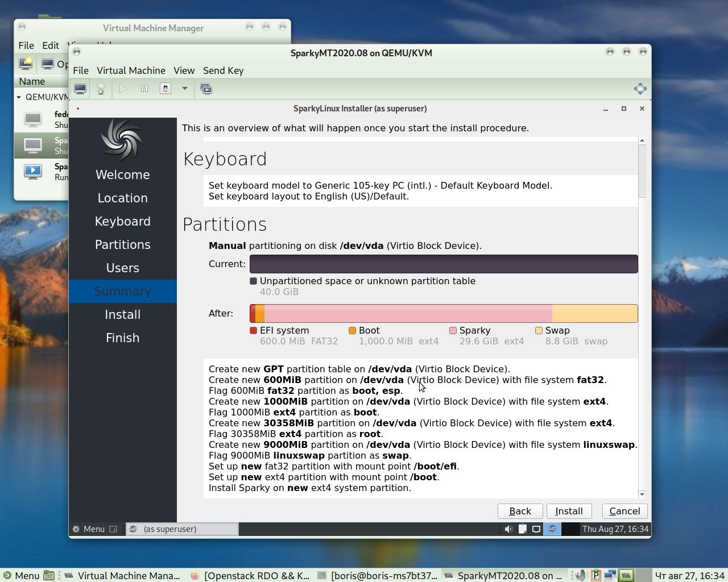Click the Sparky swirl logo
The image size is (728, 582).
tap(122, 139)
